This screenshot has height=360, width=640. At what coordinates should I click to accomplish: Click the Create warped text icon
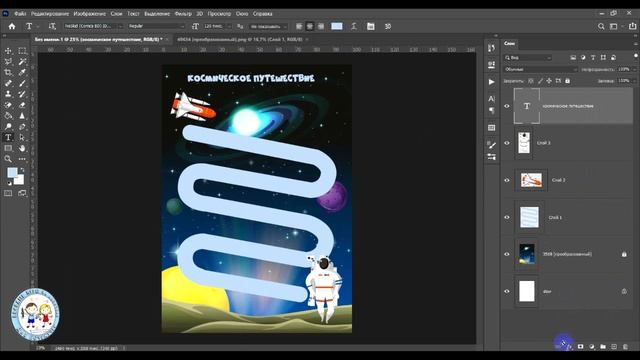(354, 27)
